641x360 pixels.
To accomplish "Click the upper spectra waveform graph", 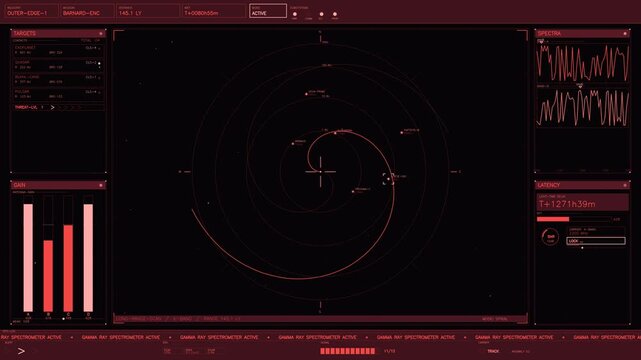I will (x=583, y=63).
